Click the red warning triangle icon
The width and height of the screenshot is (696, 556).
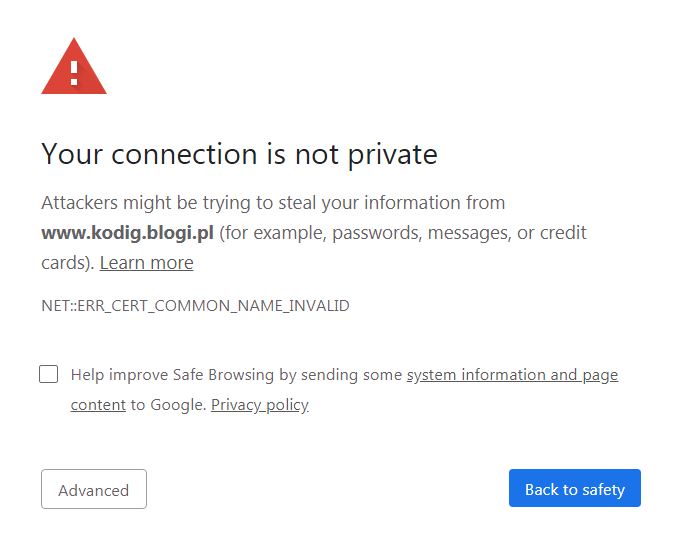point(74,66)
